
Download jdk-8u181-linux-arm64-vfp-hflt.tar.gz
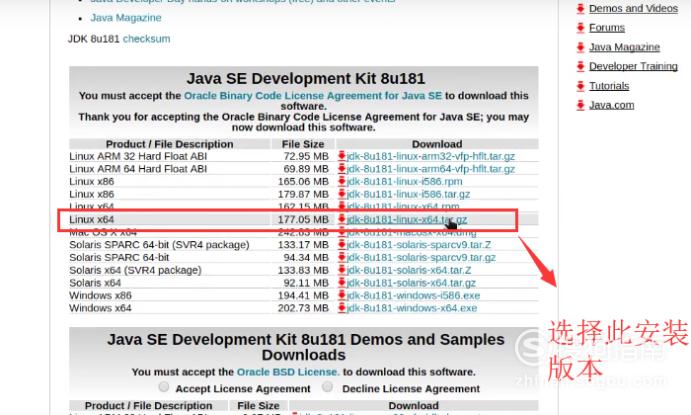tap(431, 169)
